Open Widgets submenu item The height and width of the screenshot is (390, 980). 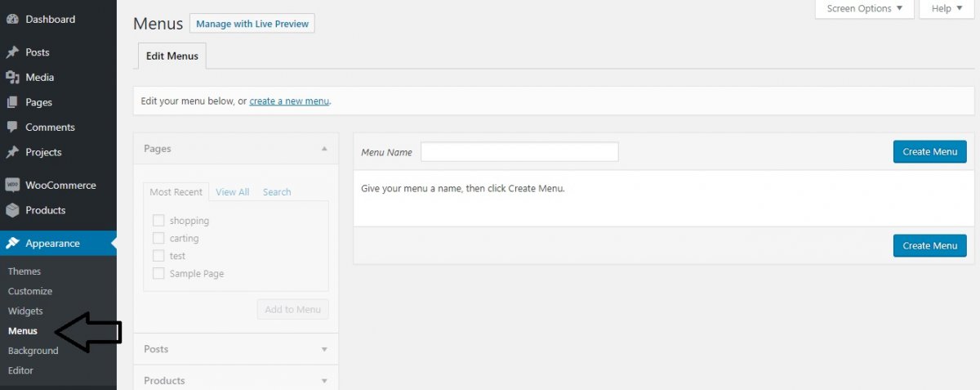25,311
